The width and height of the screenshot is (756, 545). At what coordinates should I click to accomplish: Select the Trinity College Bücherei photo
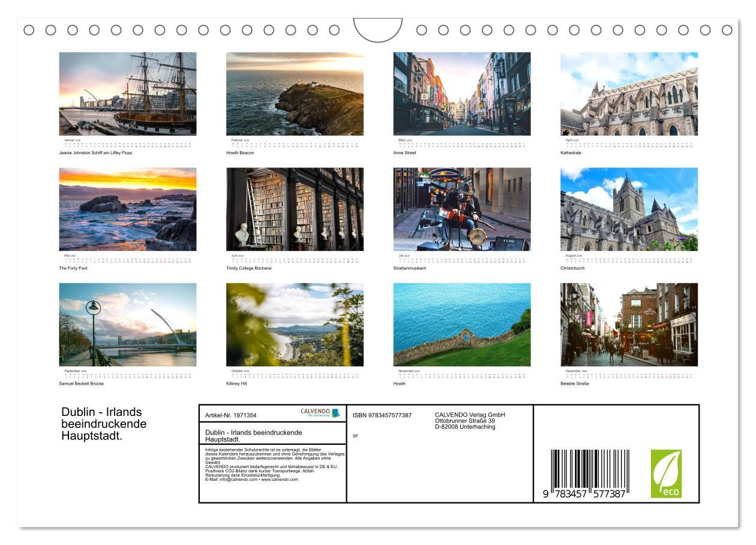(295, 209)
